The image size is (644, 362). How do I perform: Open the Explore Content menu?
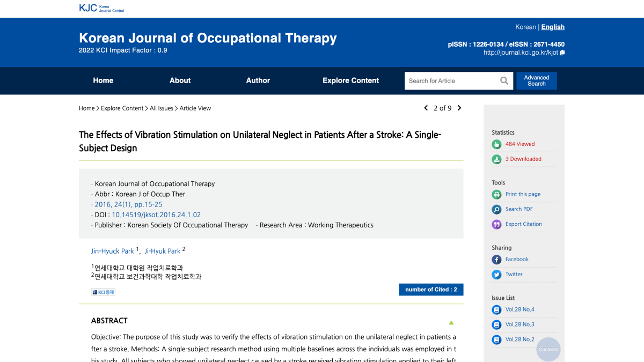click(x=350, y=81)
